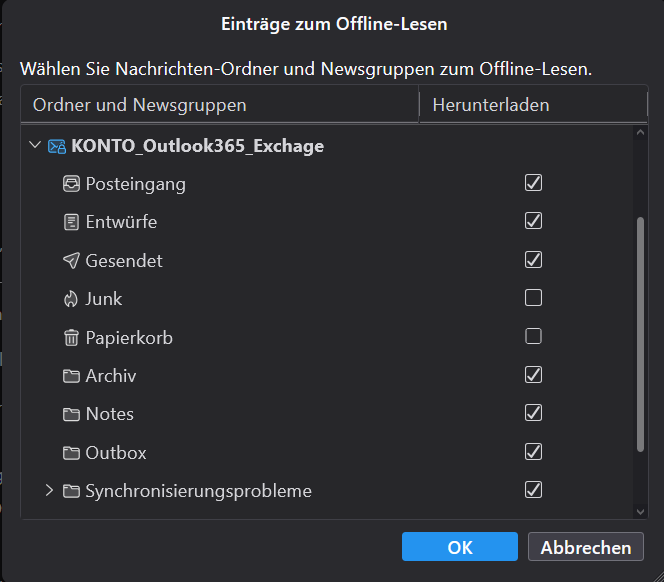Collapse the KONTO_Outlook365_Exchage account tree
The width and height of the screenshot is (664, 582).
point(36,146)
